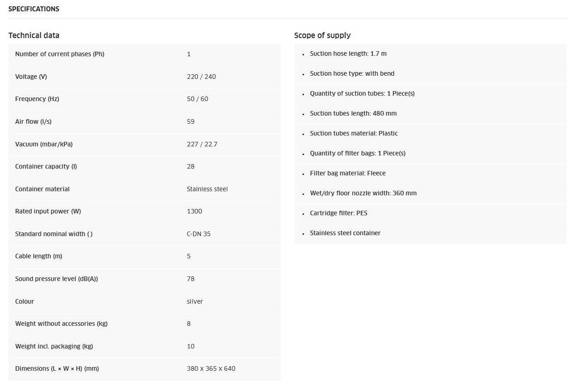Select Suction tubes material: Plastic item
Screen dimensions: 573x392
(353, 133)
